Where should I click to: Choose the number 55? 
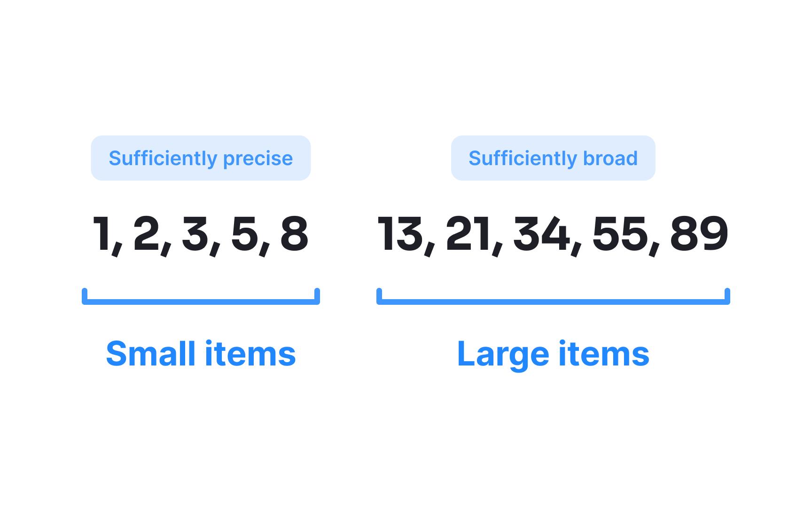pos(620,233)
